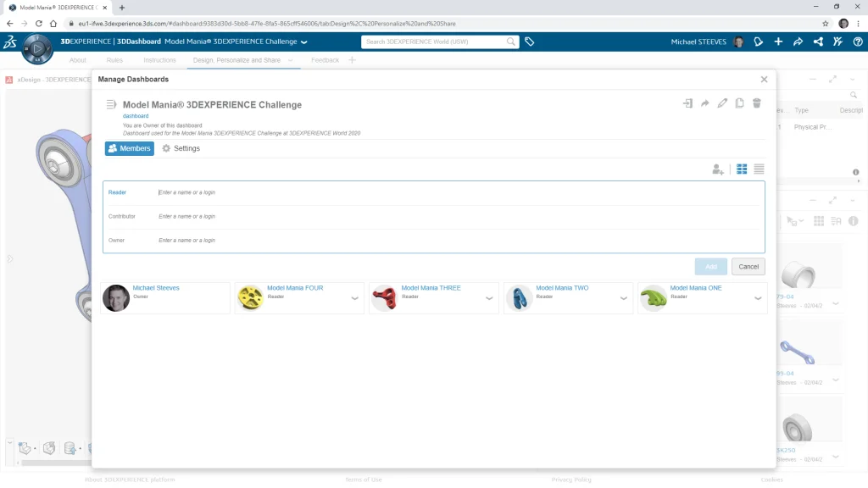This screenshot has width=868, height=488.
Task: Switch to the About tab
Action: click(x=77, y=60)
